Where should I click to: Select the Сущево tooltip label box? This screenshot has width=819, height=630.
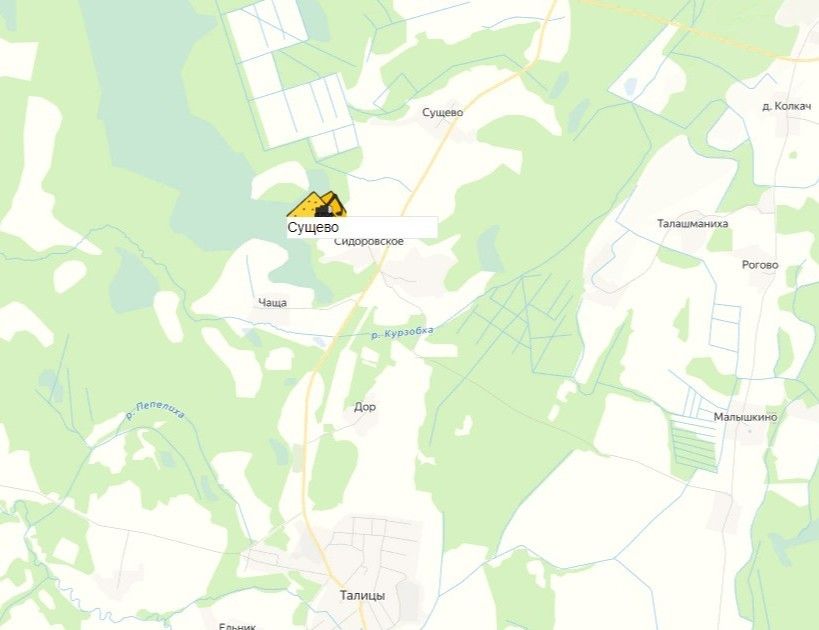(x=362, y=227)
